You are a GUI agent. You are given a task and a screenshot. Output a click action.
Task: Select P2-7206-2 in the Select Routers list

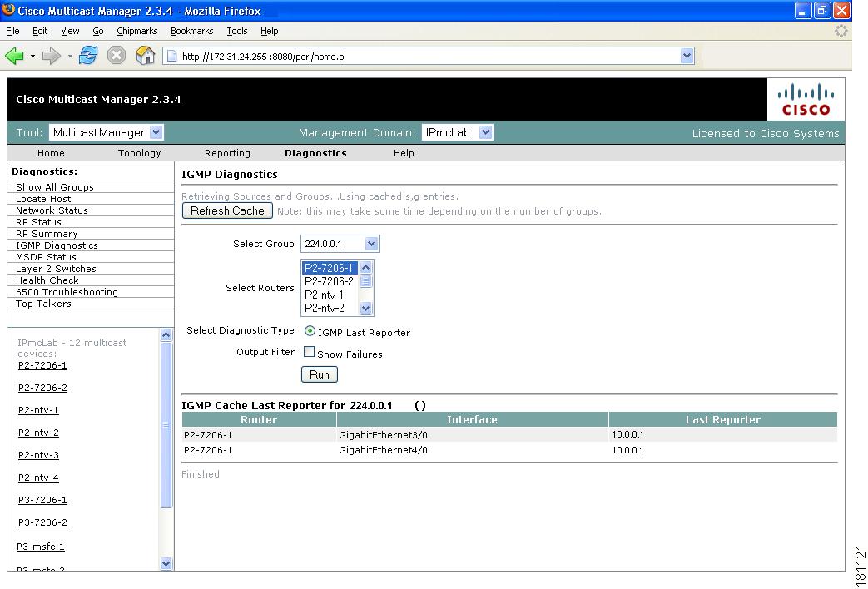coord(330,281)
